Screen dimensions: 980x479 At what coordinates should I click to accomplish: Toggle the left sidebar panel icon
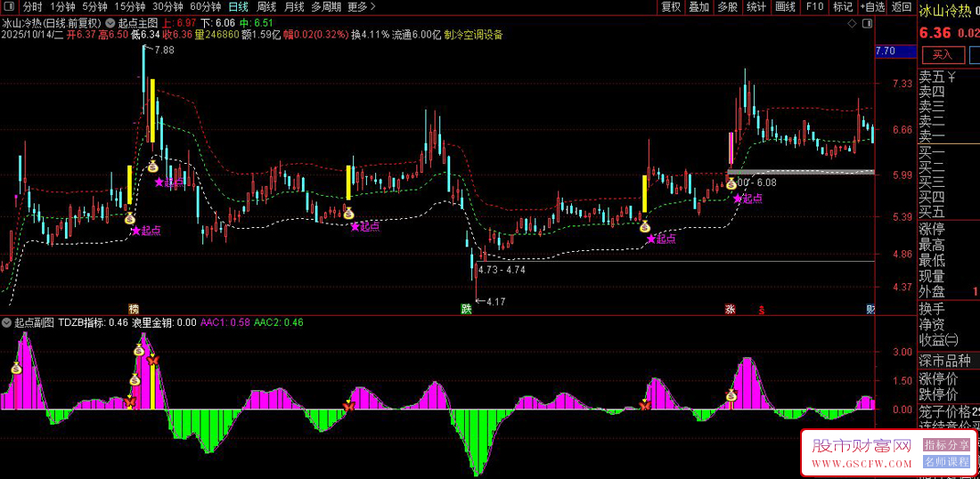click(x=9, y=7)
